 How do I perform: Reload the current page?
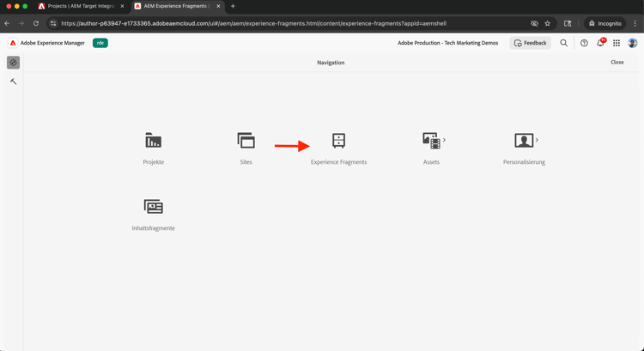[x=36, y=23]
